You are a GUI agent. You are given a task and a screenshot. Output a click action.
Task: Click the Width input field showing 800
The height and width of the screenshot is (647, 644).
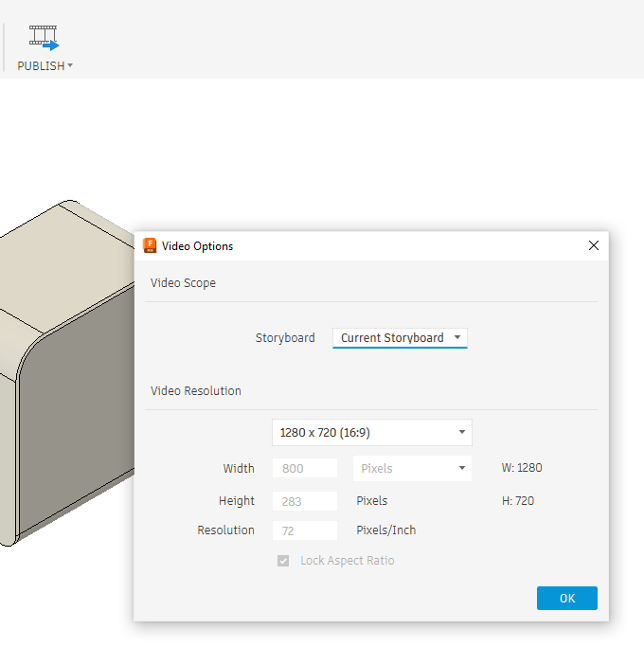pos(305,468)
